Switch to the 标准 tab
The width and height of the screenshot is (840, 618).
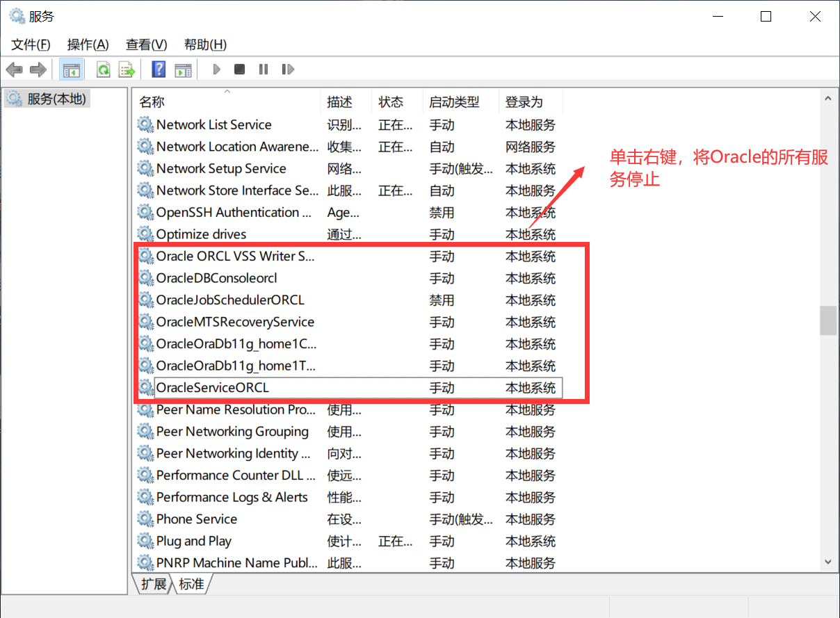pyautogui.click(x=191, y=584)
